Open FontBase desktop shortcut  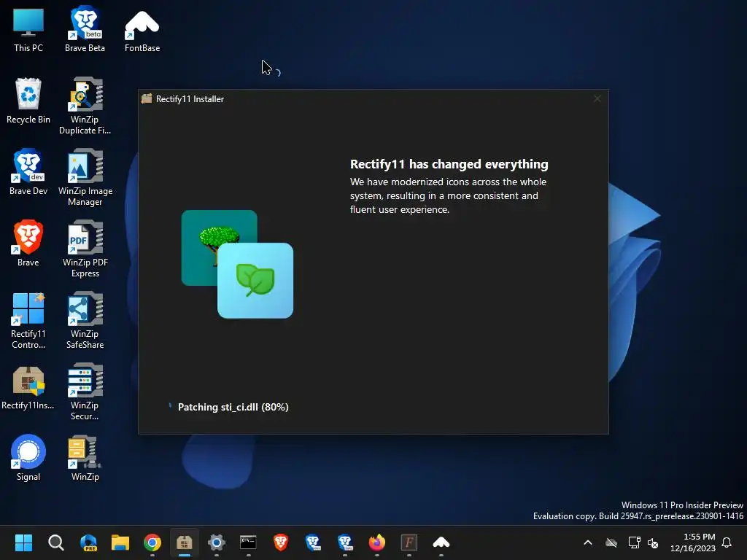pos(142,29)
